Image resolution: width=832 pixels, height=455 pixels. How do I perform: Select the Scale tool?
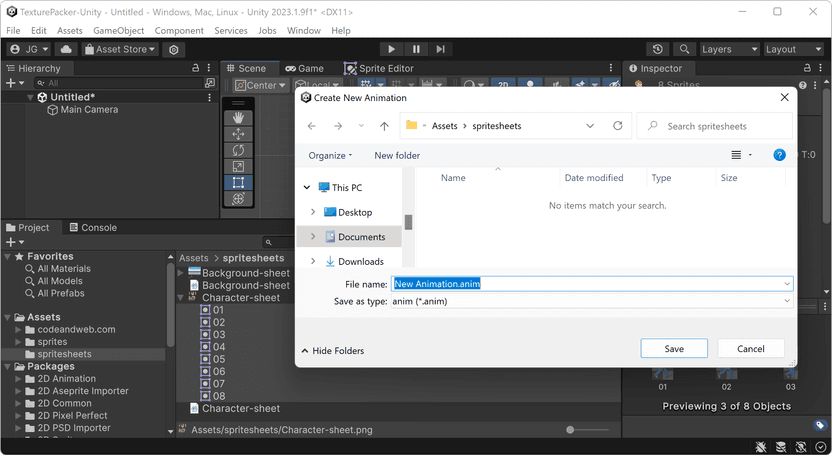click(238, 167)
